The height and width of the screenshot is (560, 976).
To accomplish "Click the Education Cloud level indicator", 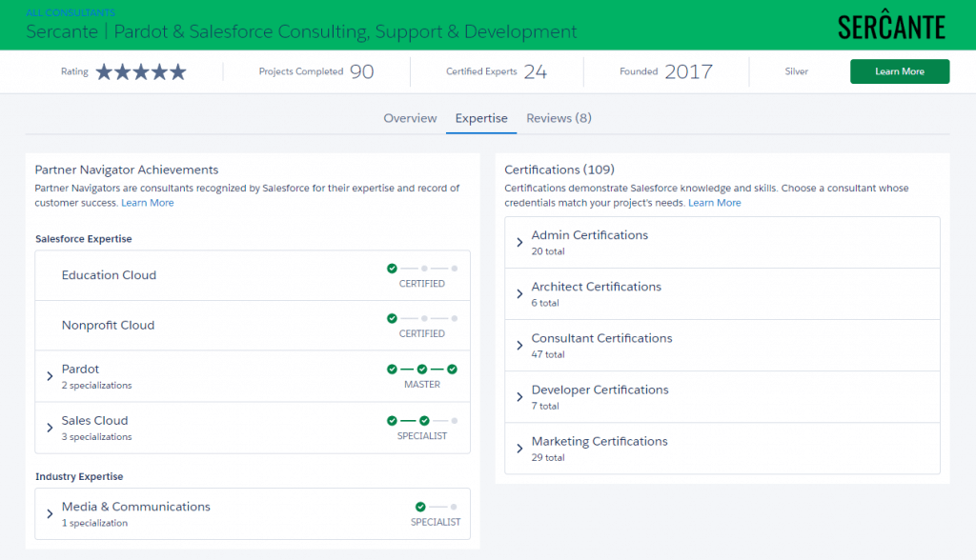I will [x=422, y=269].
